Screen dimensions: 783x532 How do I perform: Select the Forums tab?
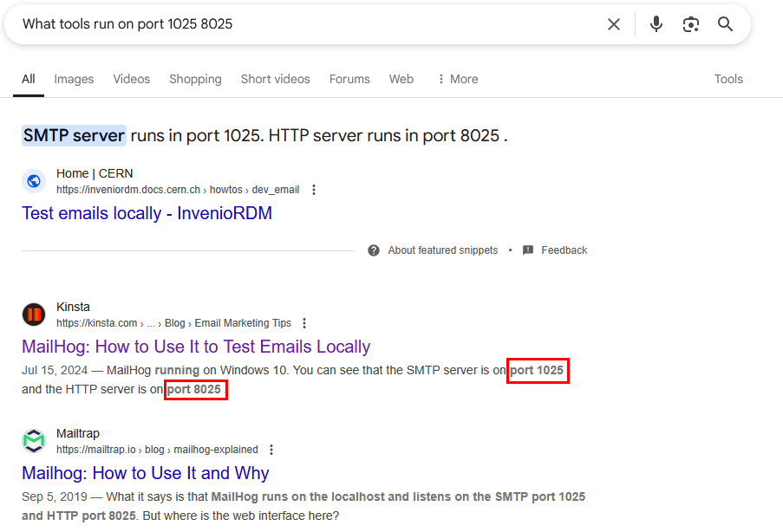pyautogui.click(x=349, y=79)
